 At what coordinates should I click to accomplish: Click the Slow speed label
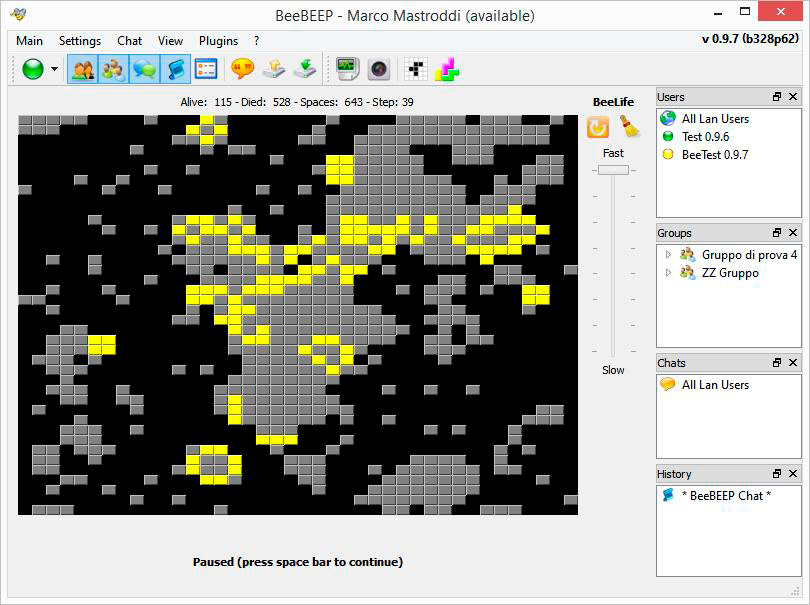(x=613, y=370)
